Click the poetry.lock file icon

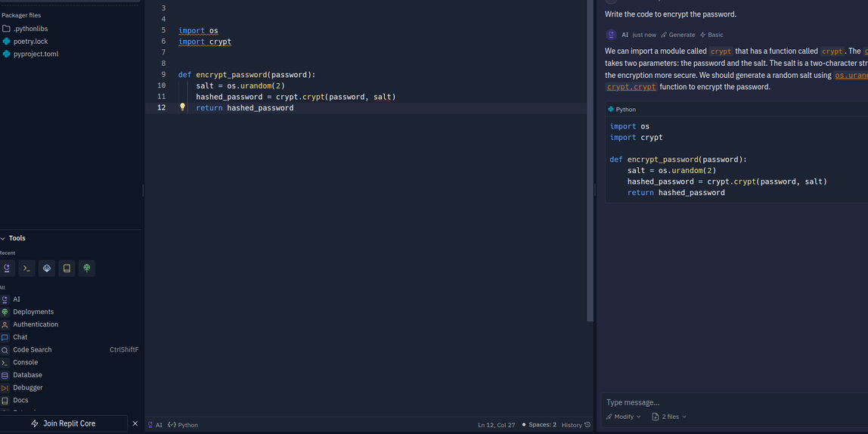pyautogui.click(x=6, y=42)
